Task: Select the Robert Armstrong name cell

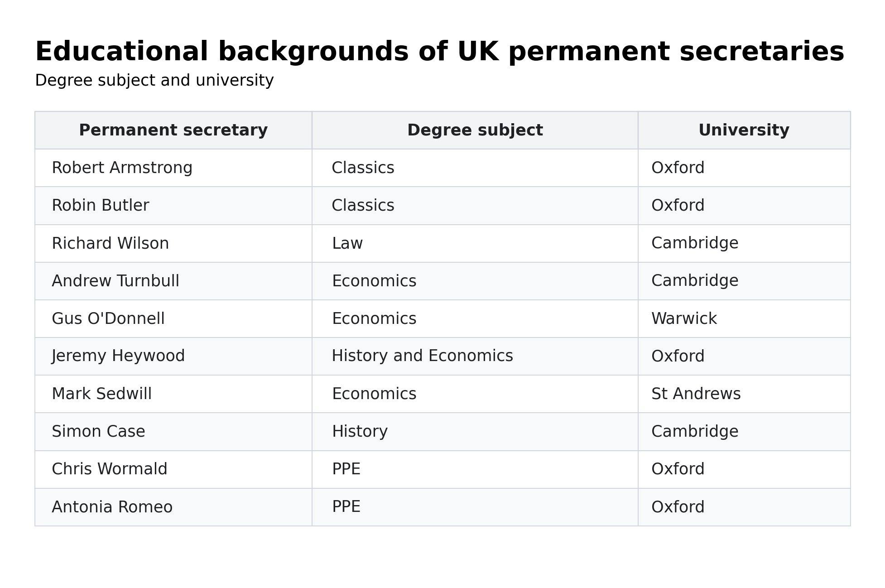Action: [173, 168]
